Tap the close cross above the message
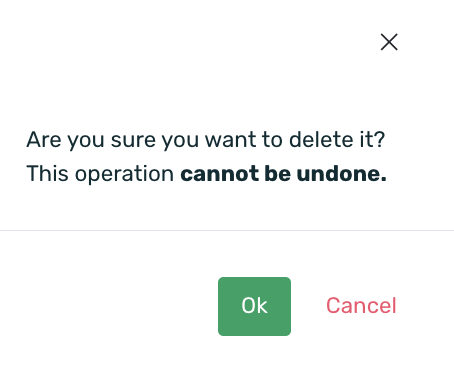 389,42
